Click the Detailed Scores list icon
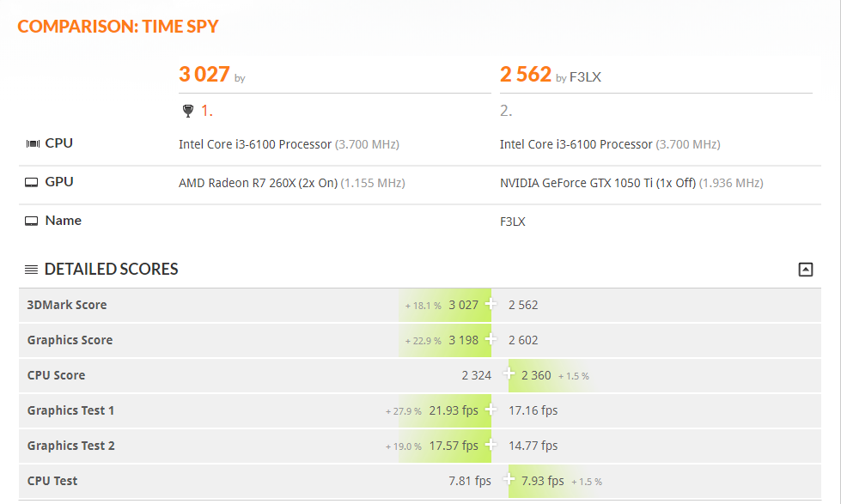Viewport: 841px width, 504px height. pos(31,269)
